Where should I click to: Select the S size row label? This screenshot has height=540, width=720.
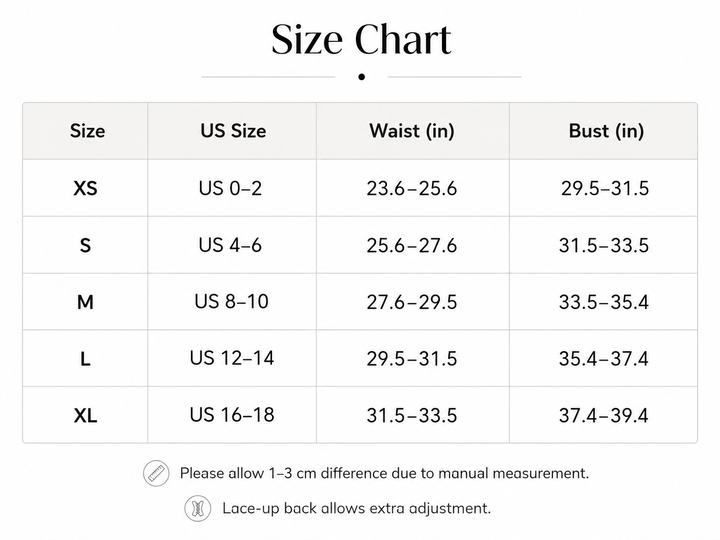(x=85, y=245)
